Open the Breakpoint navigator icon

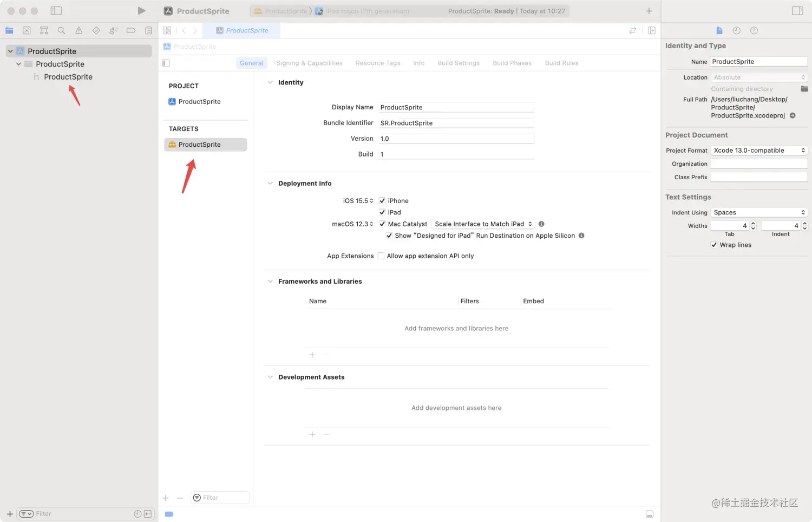(130, 31)
